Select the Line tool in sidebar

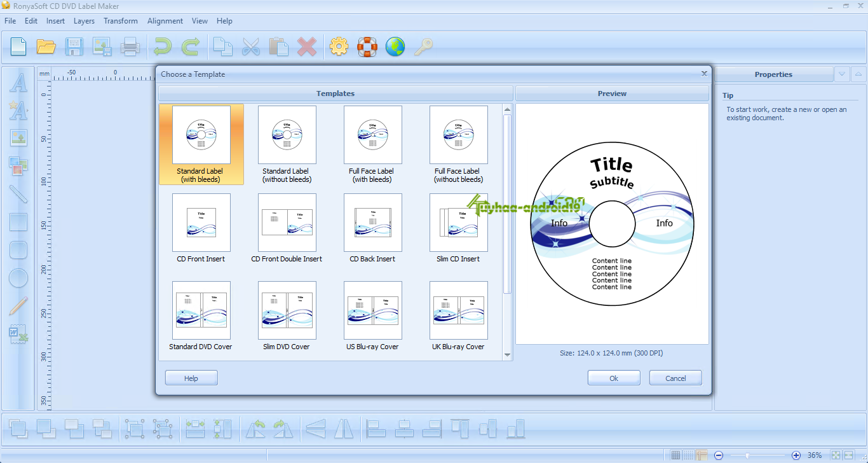pyautogui.click(x=18, y=194)
